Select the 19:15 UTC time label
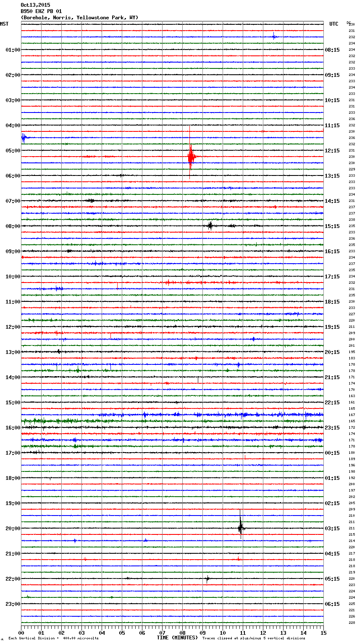This screenshot has width=357, height=644. click(x=332, y=327)
